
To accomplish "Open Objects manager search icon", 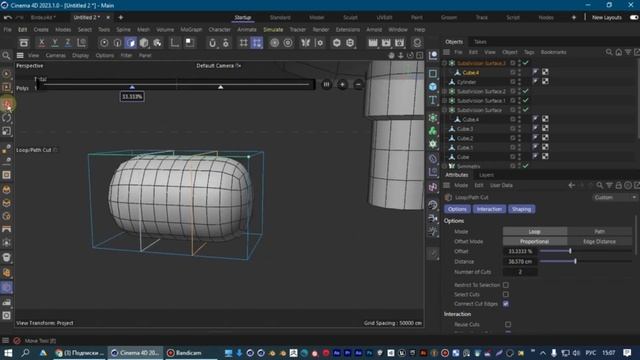I will [x=609, y=52].
